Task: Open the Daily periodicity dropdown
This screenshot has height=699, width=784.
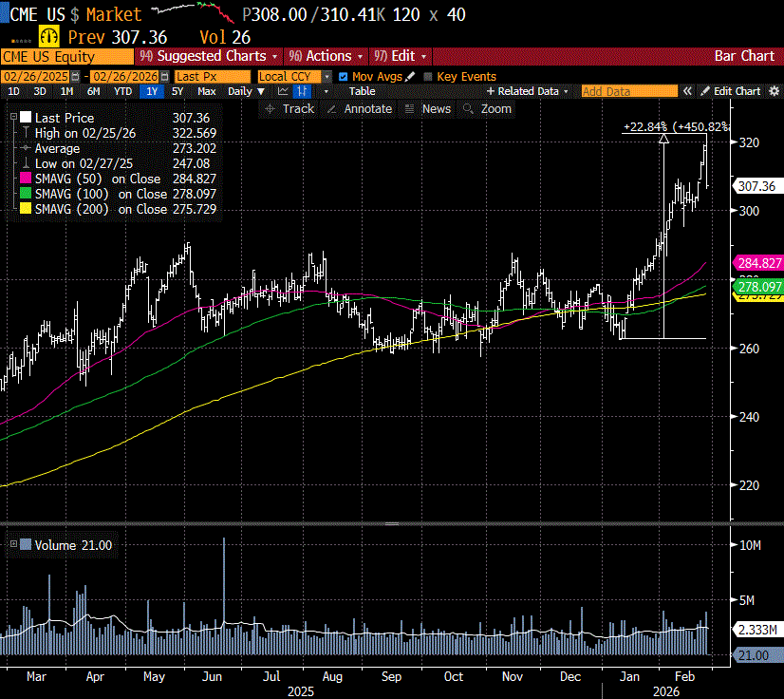Action: pyautogui.click(x=246, y=91)
